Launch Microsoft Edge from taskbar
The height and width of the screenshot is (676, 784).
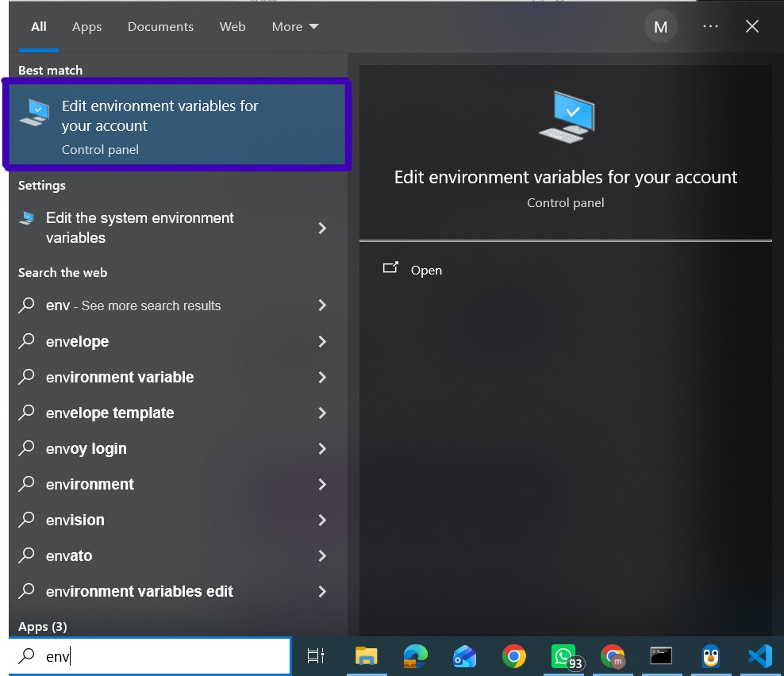tap(416, 655)
